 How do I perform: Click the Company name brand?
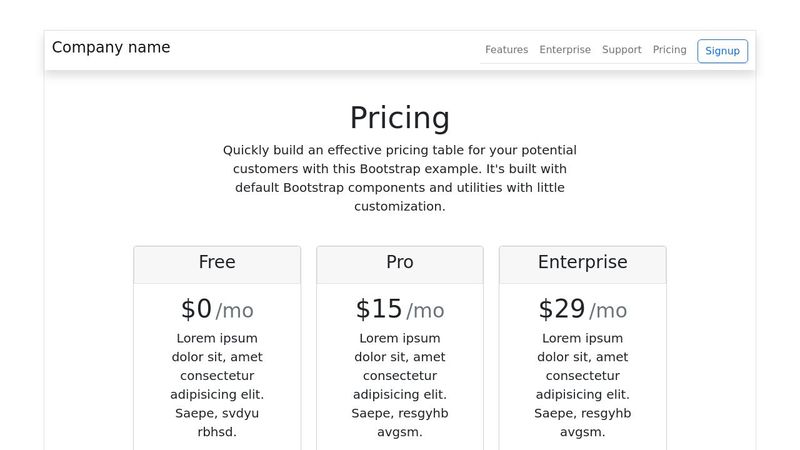[x=111, y=47]
